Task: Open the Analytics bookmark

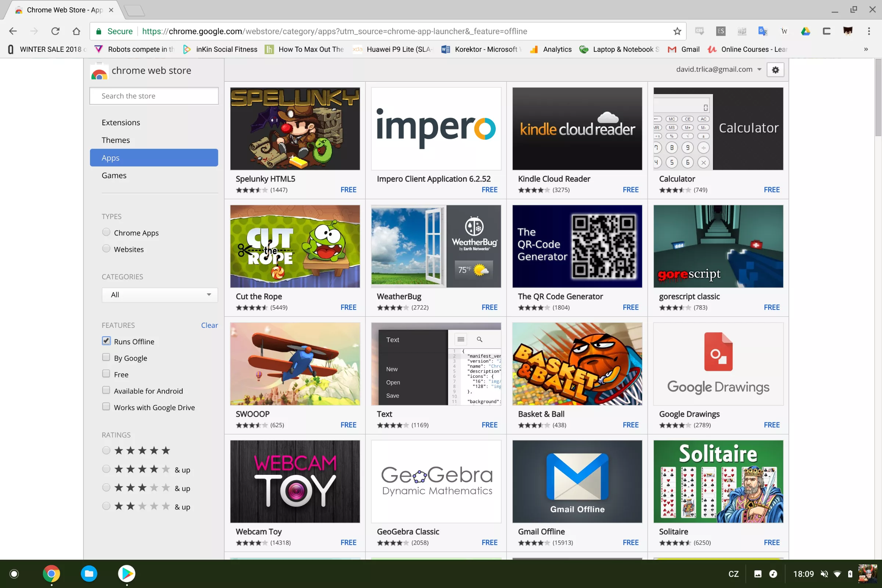Action: coord(551,50)
